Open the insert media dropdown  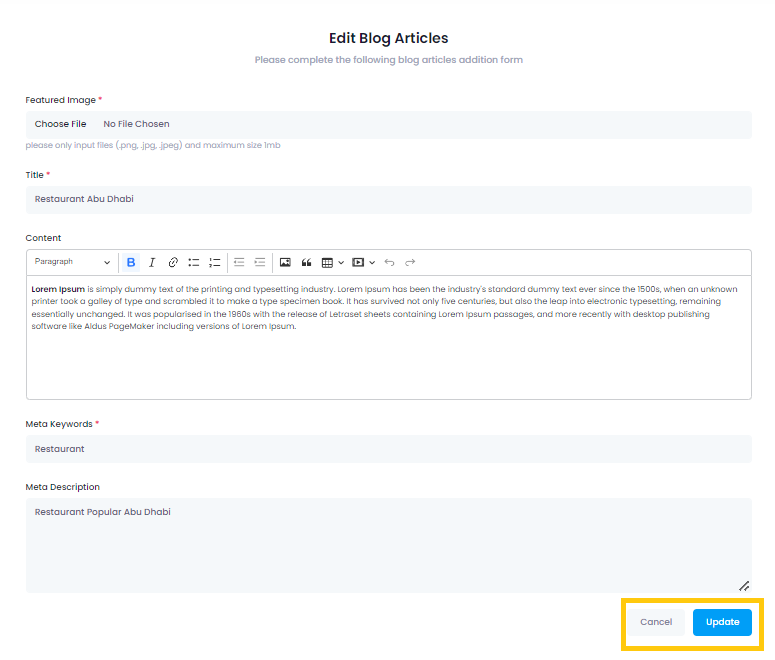pyautogui.click(x=363, y=262)
